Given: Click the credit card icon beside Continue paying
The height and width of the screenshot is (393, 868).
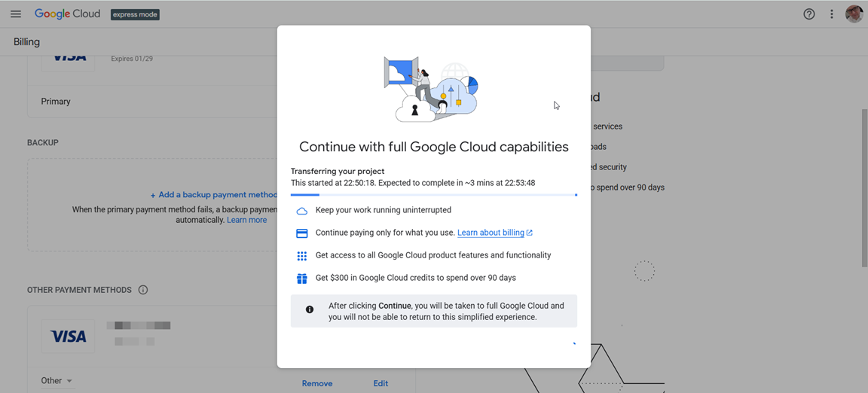Looking at the screenshot, I should pyautogui.click(x=301, y=233).
